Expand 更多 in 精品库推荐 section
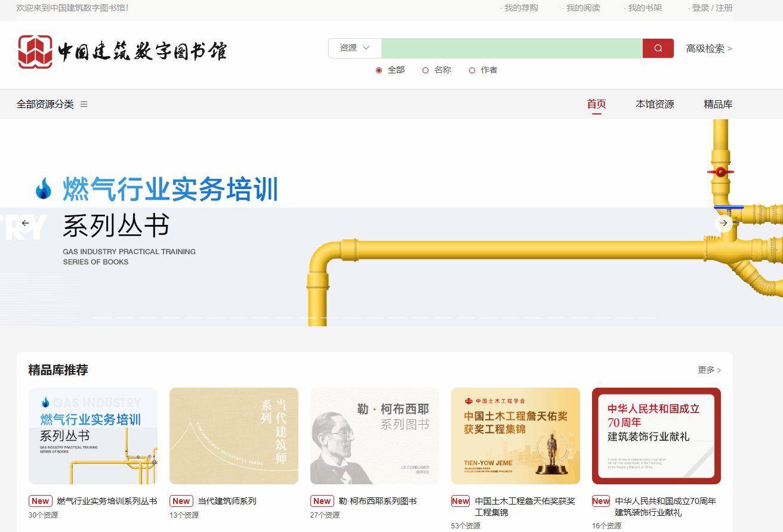Screen dimensions: 783x532 click(x=709, y=370)
